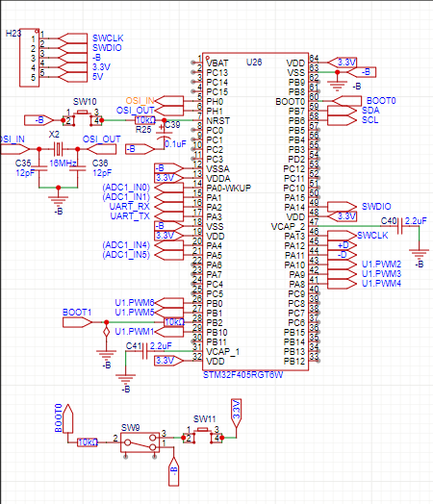Click the BOOT1 net label

(77, 313)
